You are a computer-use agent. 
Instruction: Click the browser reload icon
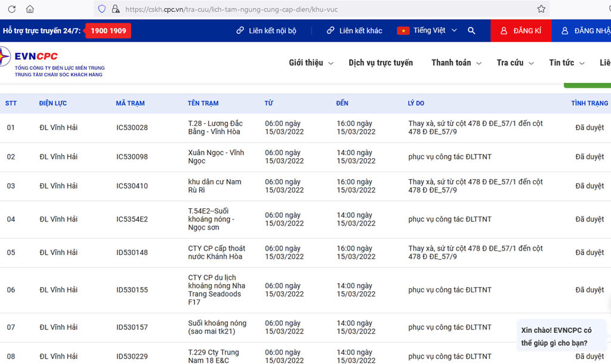11,9
